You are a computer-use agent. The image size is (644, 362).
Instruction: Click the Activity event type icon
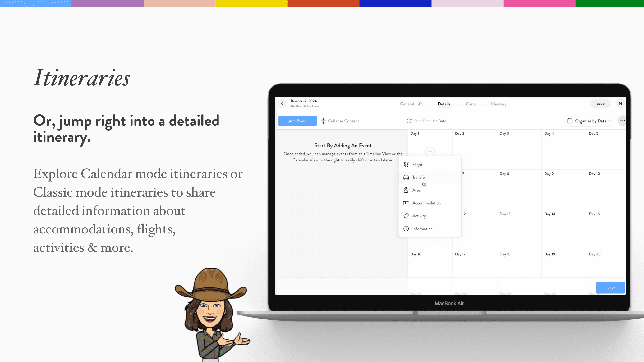(x=406, y=216)
